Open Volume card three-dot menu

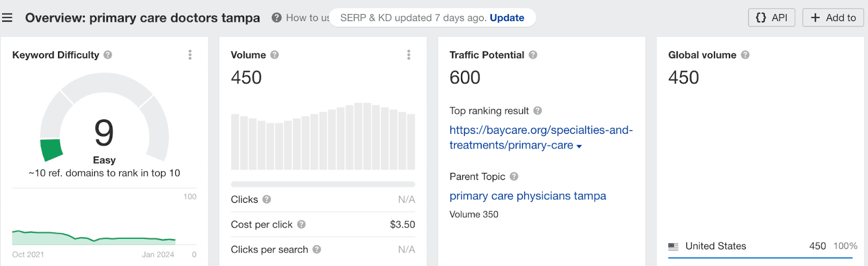409,55
